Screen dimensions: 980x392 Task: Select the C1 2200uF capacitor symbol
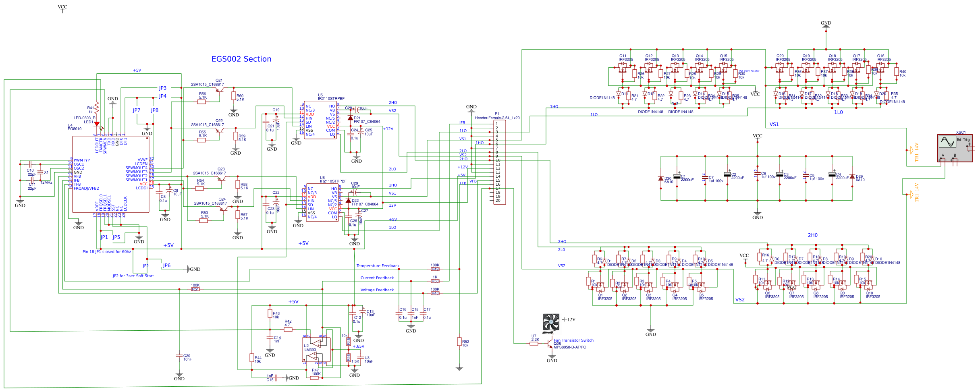pyautogui.click(x=677, y=176)
